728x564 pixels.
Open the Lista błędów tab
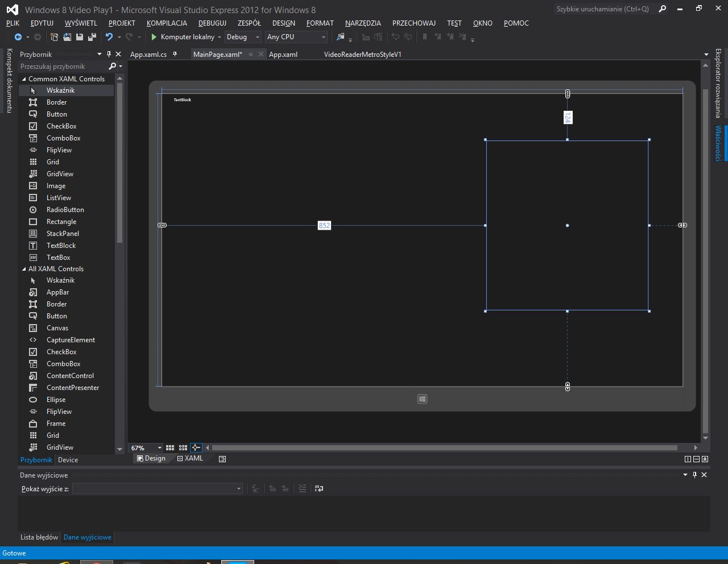39,537
